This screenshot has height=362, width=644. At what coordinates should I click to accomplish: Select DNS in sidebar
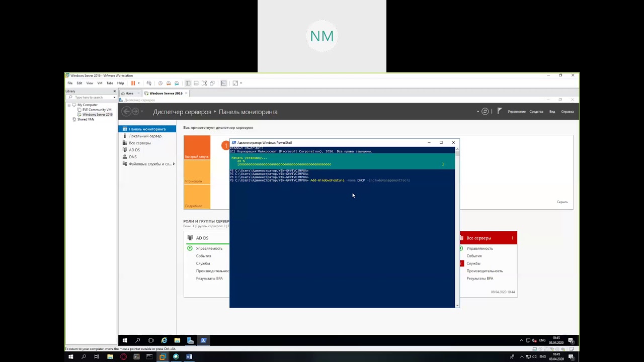pyautogui.click(x=147, y=157)
